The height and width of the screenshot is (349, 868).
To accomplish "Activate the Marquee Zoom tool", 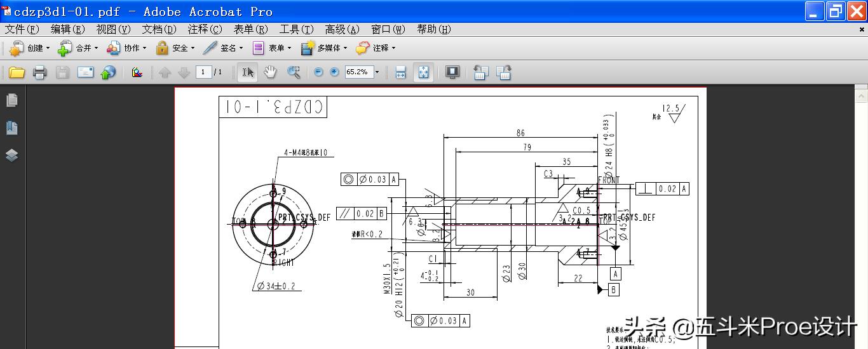I will pyautogui.click(x=294, y=72).
